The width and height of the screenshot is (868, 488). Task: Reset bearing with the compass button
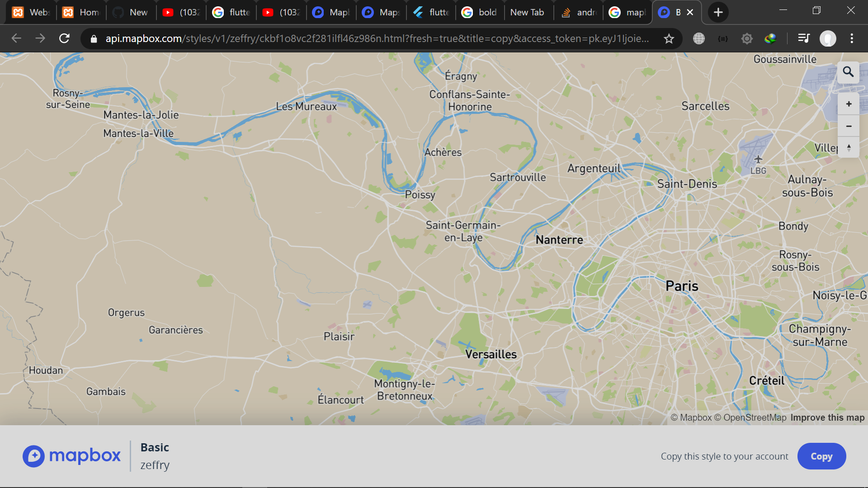coord(849,148)
